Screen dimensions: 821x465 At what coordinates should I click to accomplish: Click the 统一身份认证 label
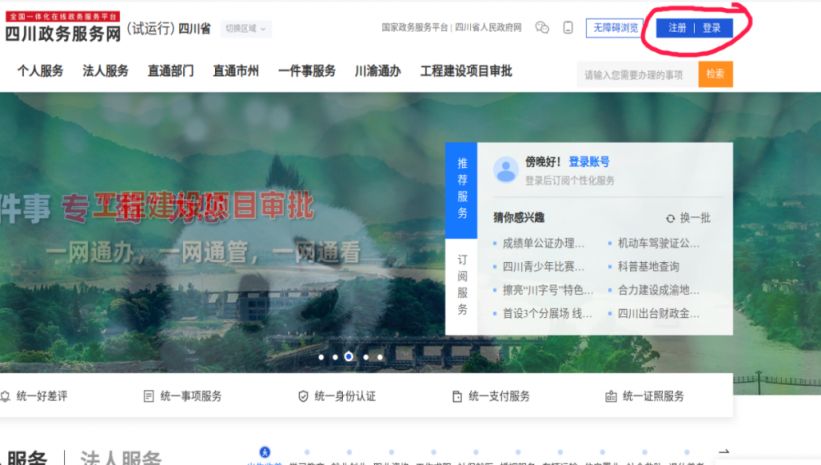pos(345,396)
